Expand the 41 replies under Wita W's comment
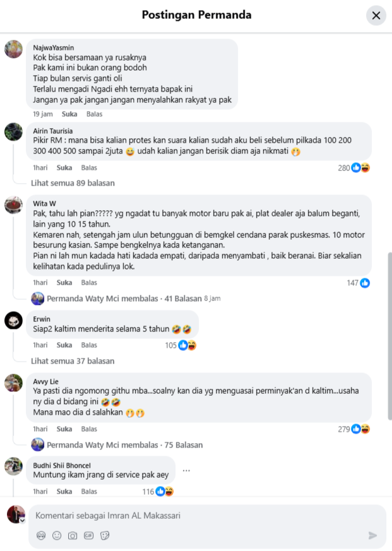Image resolution: width=392 pixels, height=551 pixels. [x=124, y=299]
